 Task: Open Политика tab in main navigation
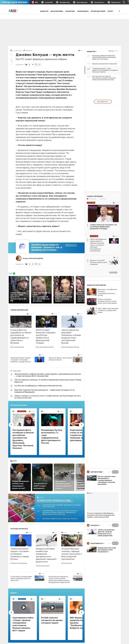70,11
